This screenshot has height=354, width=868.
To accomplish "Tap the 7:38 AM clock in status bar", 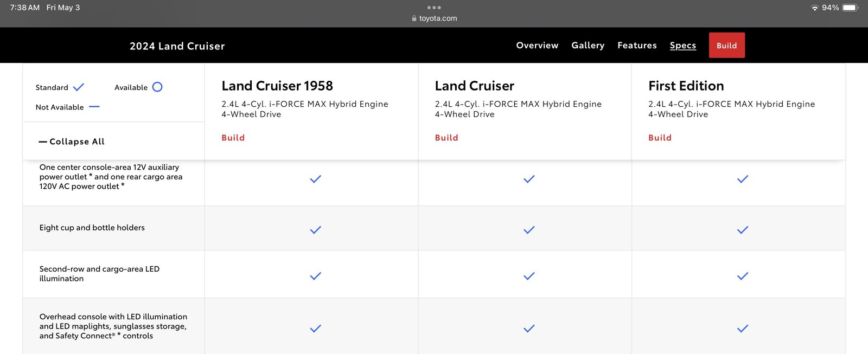I will point(25,8).
